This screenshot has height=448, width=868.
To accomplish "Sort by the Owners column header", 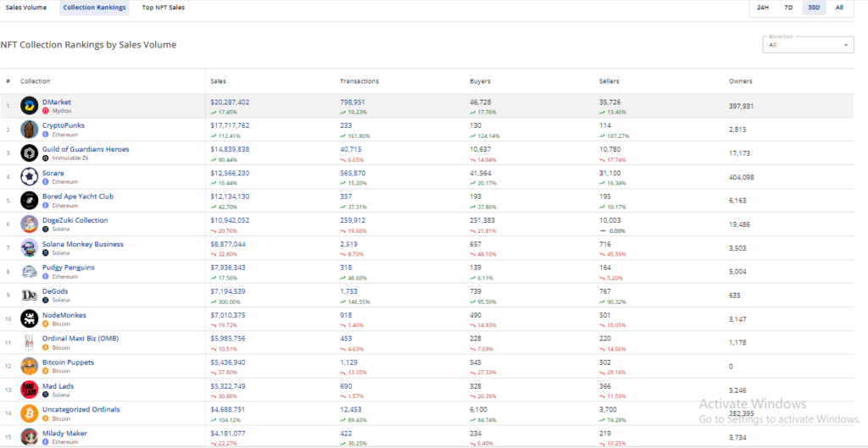I will (x=741, y=81).
